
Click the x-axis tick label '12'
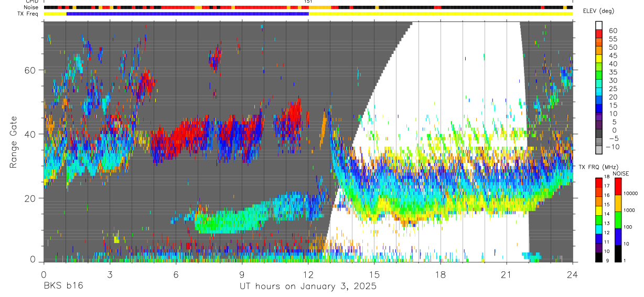pyautogui.click(x=308, y=274)
